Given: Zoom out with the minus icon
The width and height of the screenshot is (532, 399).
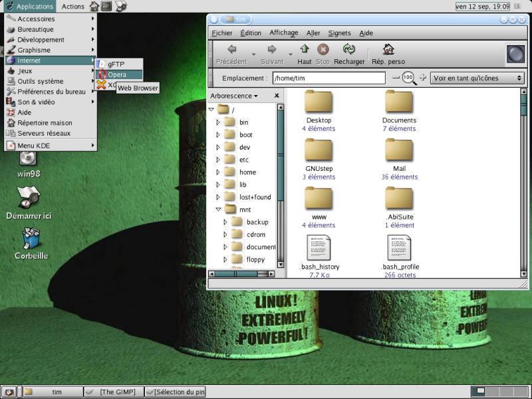Looking at the screenshot, I should click(x=396, y=78).
